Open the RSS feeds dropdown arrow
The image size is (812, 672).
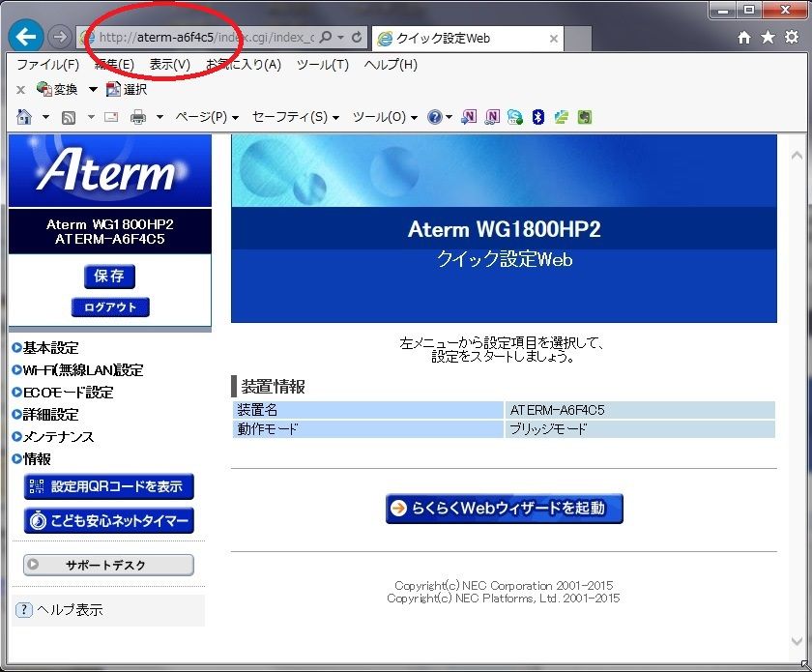[91, 117]
